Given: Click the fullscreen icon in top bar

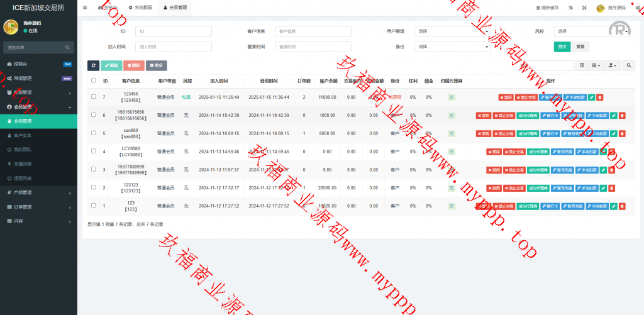Looking at the screenshot, I should click(584, 8).
